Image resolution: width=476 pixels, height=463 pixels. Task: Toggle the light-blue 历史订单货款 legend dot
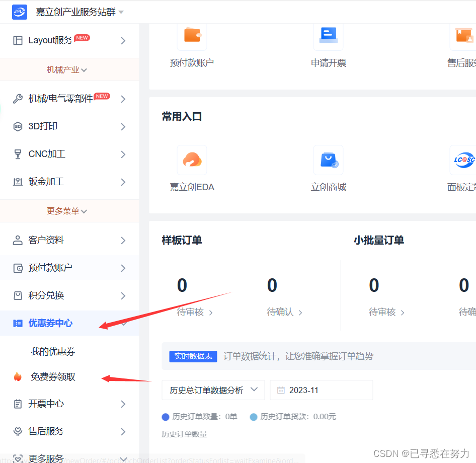tap(254, 417)
